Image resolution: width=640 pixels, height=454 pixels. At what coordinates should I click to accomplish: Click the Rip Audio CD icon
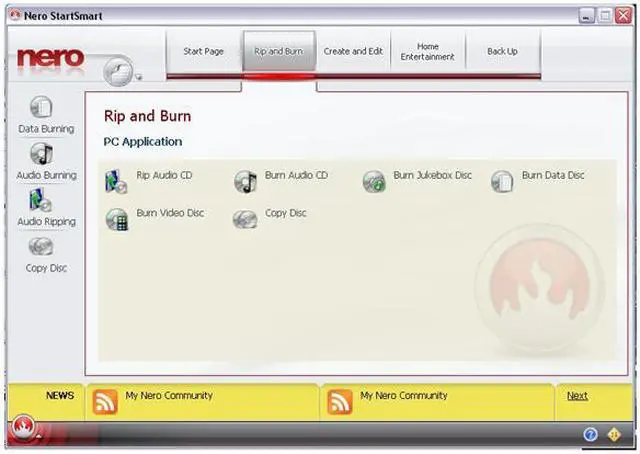click(116, 182)
